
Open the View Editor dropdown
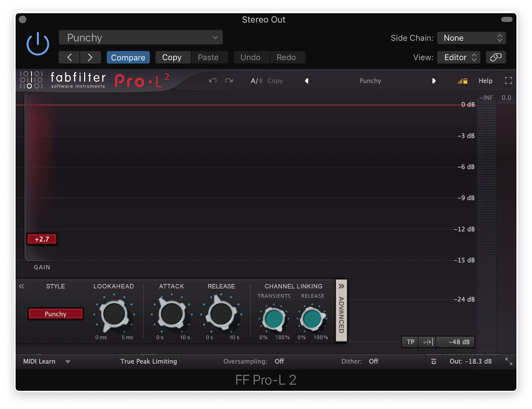point(459,57)
